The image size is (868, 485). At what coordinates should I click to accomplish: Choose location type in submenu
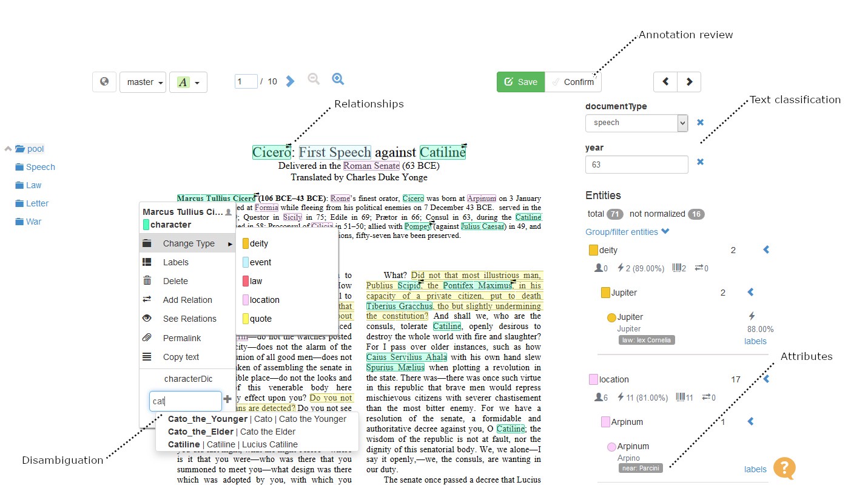pos(287,300)
